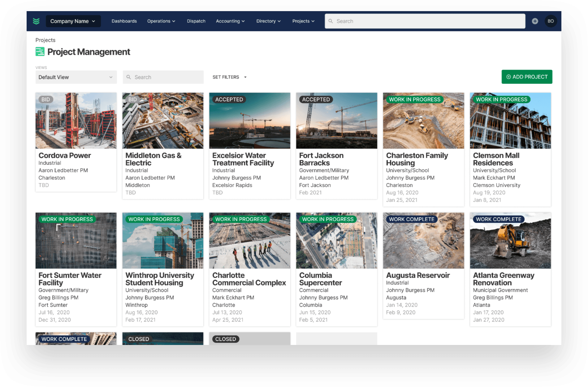Open the Middleton Gas & Electric photo

tap(163, 121)
